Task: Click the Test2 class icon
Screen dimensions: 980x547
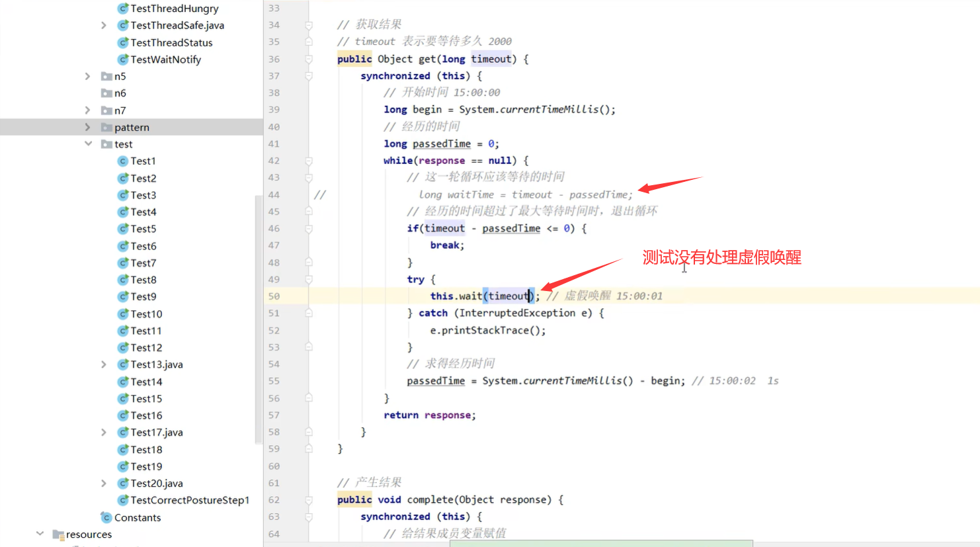Action: [x=123, y=178]
